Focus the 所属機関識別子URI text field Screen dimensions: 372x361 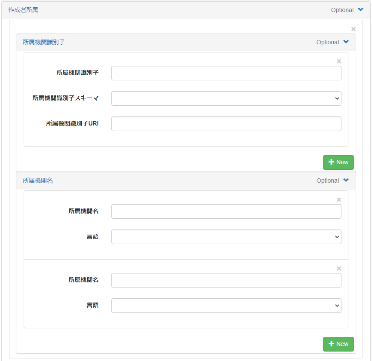[226, 124]
